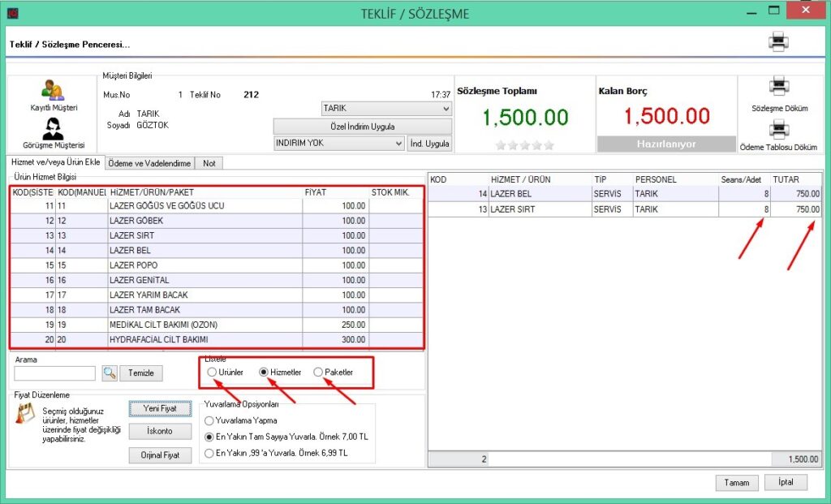Click the application icon in title bar
This screenshot has width=831, height=504.
12,13
